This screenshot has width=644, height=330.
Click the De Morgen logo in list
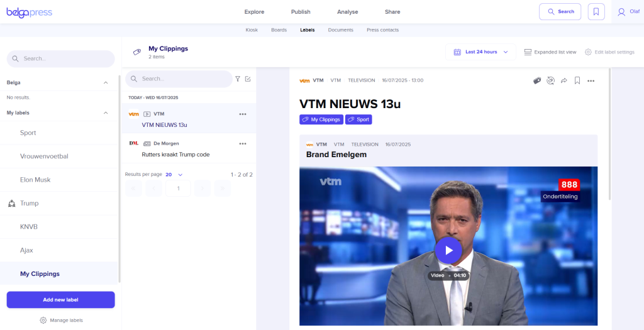(133, 143)
